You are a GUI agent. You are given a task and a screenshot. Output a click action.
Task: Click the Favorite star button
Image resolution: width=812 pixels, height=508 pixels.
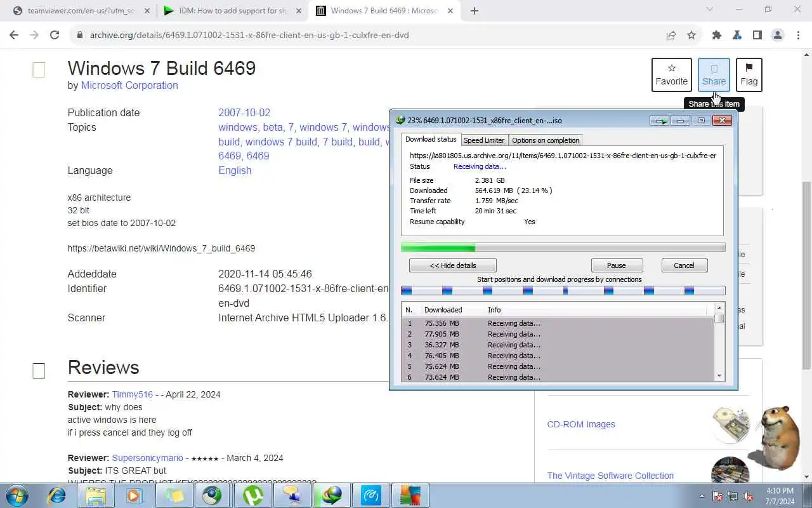pos(671,75)
